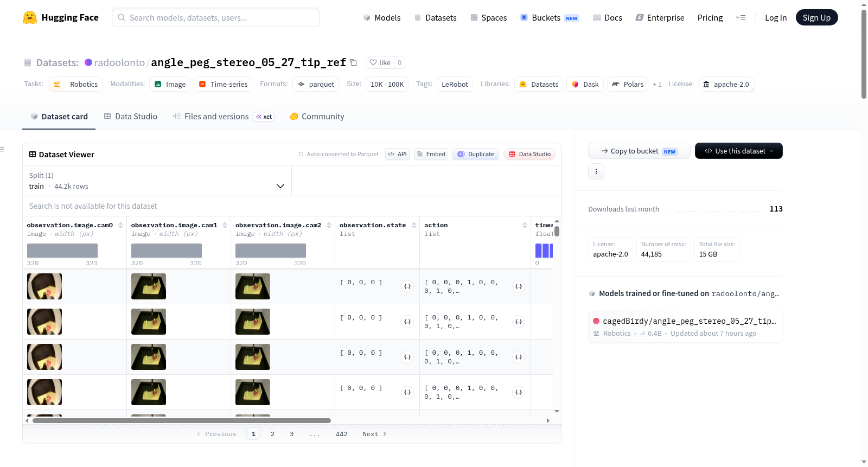Click the Image modality tag

point(170,84)
